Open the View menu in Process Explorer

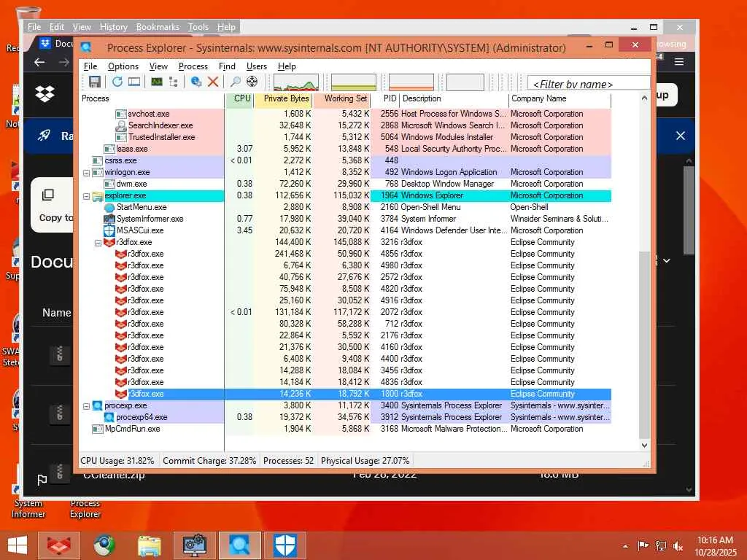tap(158, 66)
